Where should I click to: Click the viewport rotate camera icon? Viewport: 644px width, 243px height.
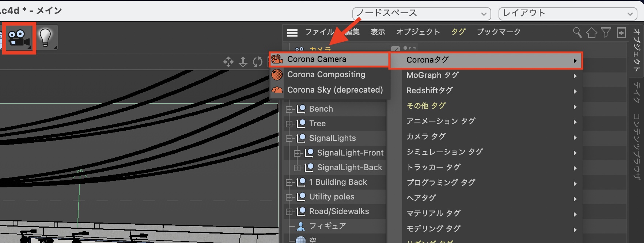258,62
